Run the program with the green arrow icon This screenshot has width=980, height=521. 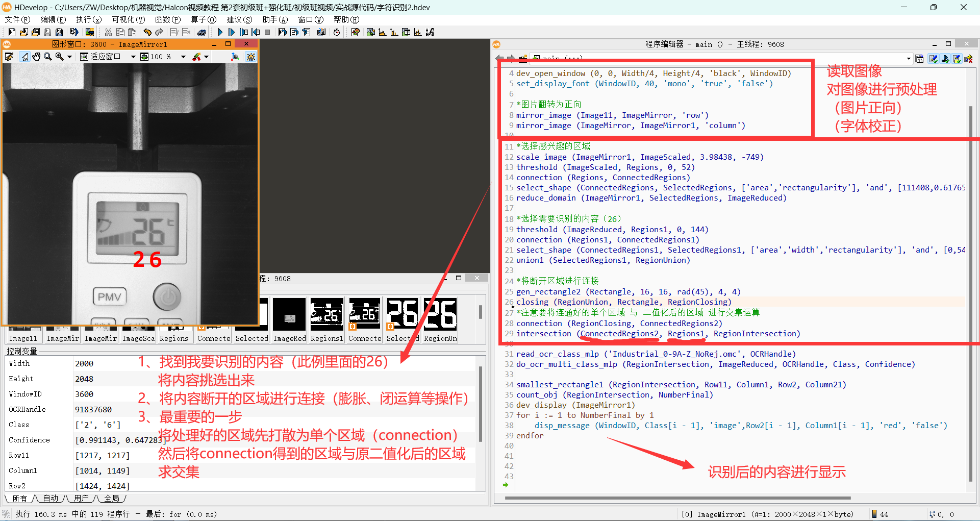click(220, 32)
